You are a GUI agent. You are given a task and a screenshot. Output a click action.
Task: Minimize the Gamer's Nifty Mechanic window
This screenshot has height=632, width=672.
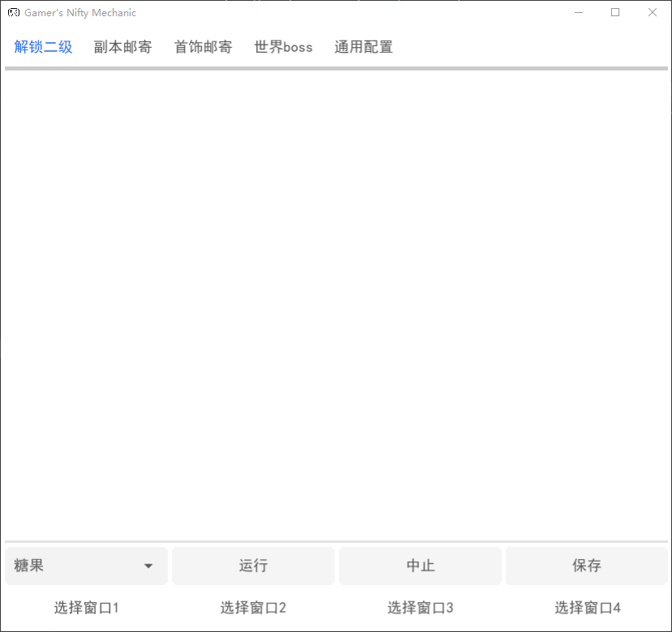(579, 13)
